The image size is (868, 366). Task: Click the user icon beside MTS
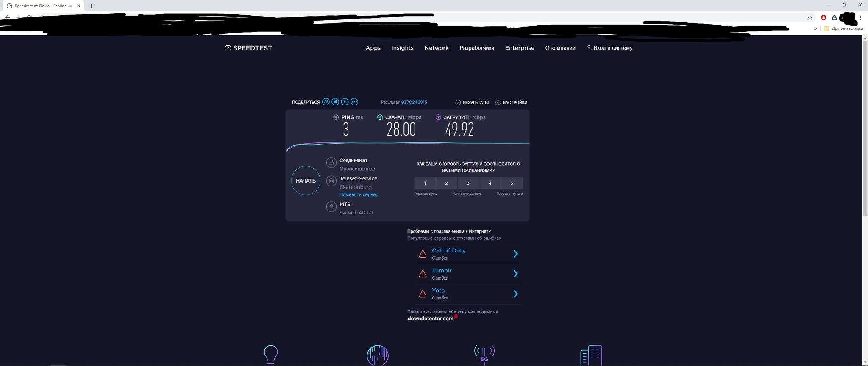tap(331, 207)
